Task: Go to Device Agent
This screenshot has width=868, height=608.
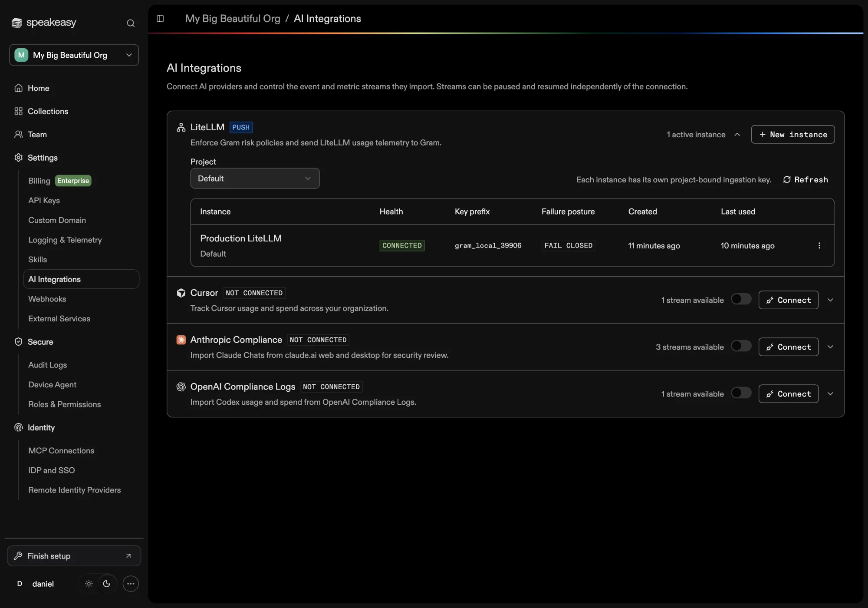Action: click(x=52, y=385)
